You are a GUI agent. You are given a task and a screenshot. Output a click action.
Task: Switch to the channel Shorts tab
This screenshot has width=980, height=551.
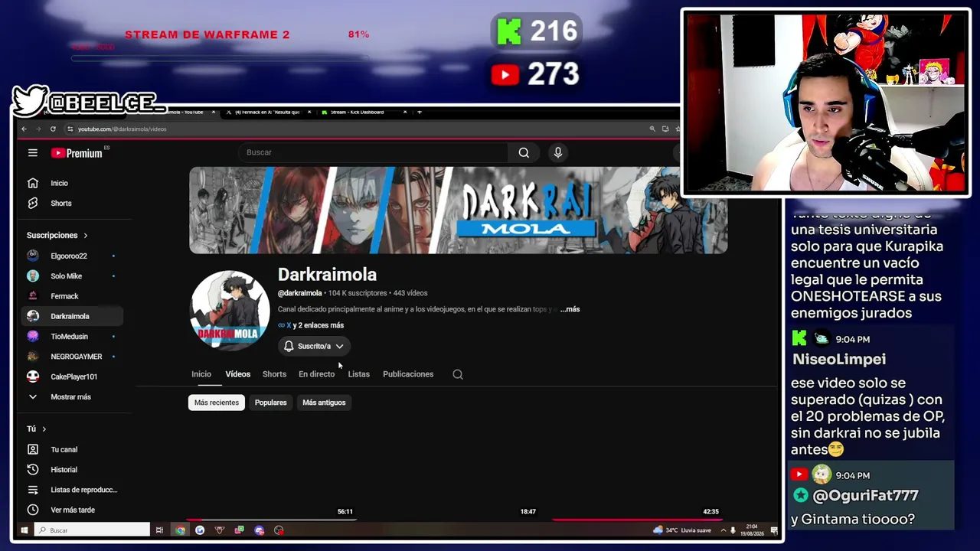274,374
